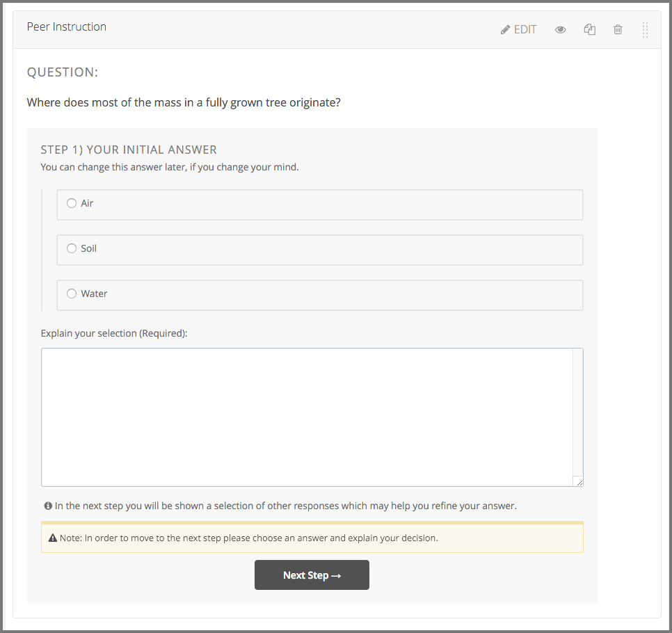The image size is (672, 633).
Task: Click the EDIT pencil button
Action: click(x=519, y=29)
